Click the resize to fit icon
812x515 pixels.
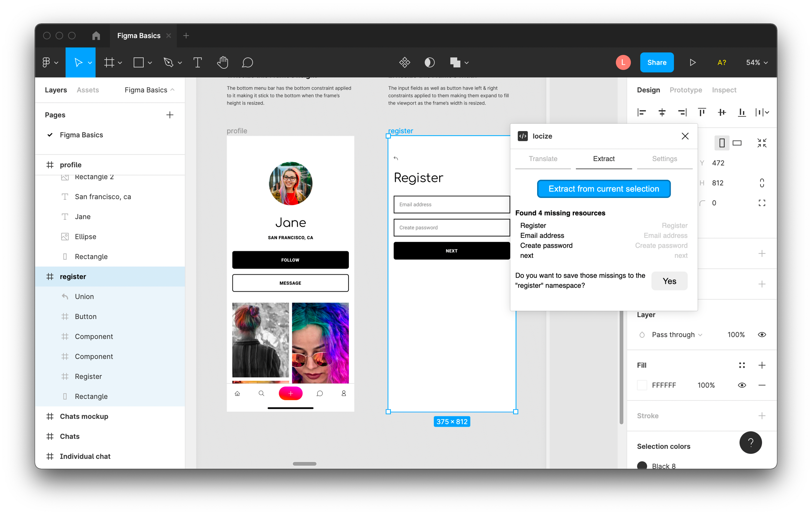tap(762, 143)
